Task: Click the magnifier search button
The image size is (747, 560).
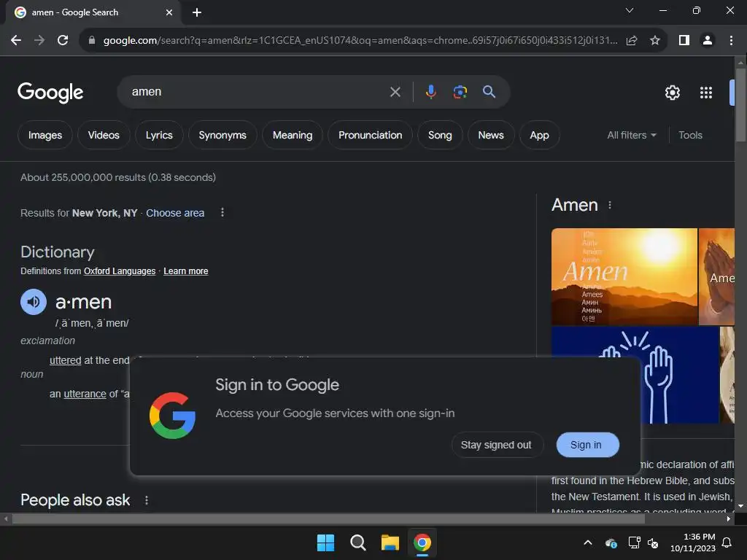Action: coord(489,92)
